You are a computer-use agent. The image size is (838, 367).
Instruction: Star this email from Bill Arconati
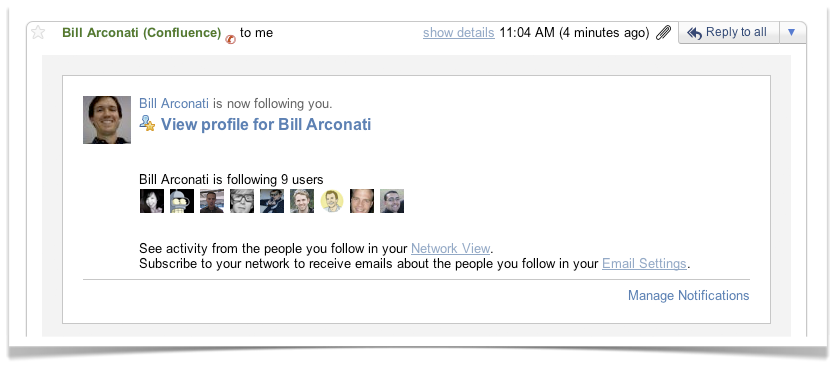pos(38,33)
